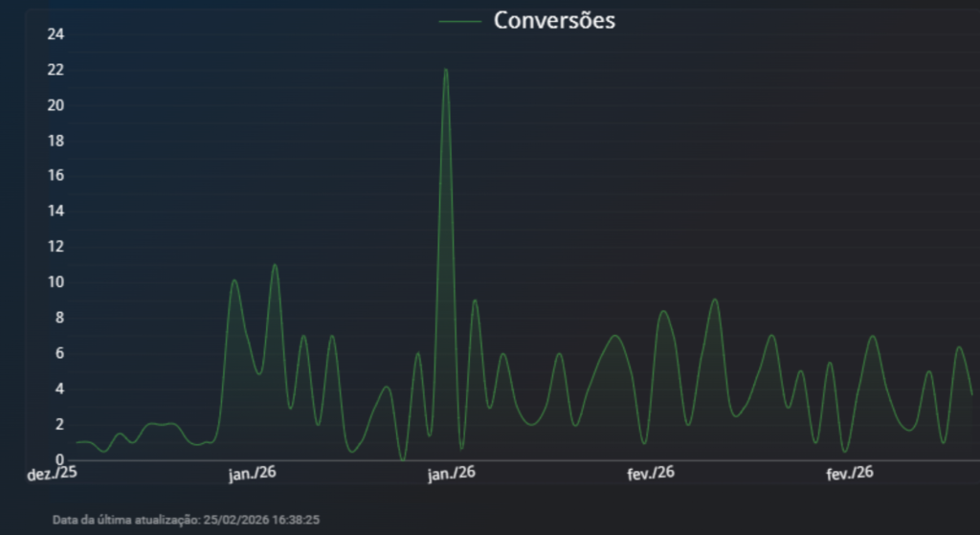Click the final data point of the line

click(971, 394)
